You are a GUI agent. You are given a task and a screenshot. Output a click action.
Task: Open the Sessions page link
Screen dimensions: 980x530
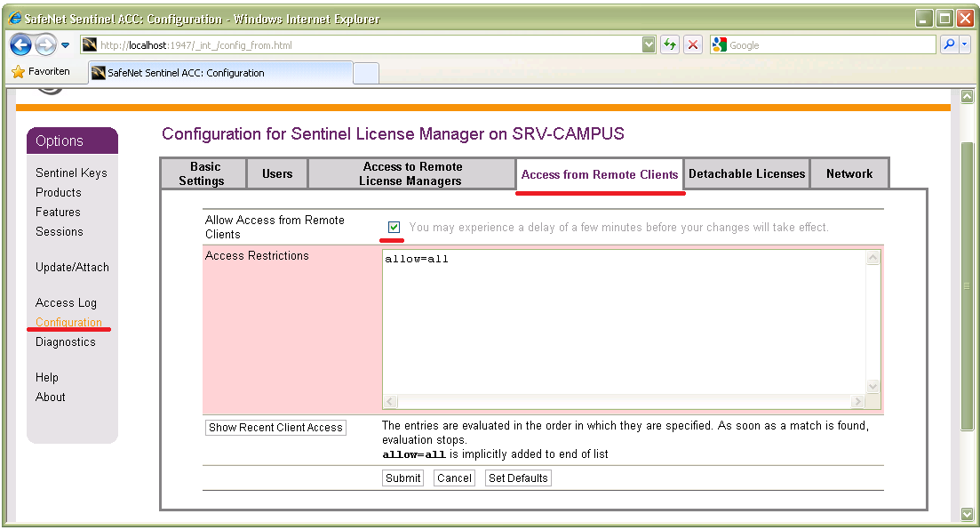(60, 231)
